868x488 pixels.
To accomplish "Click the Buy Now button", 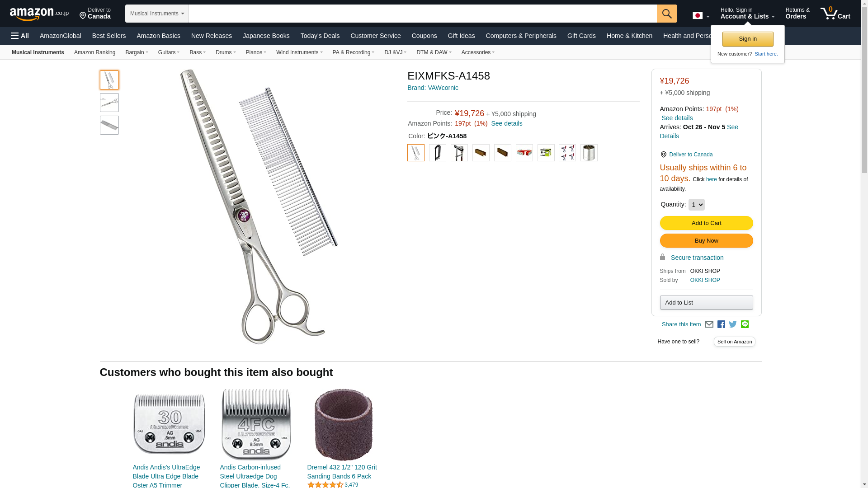I will tap(706, 240).
